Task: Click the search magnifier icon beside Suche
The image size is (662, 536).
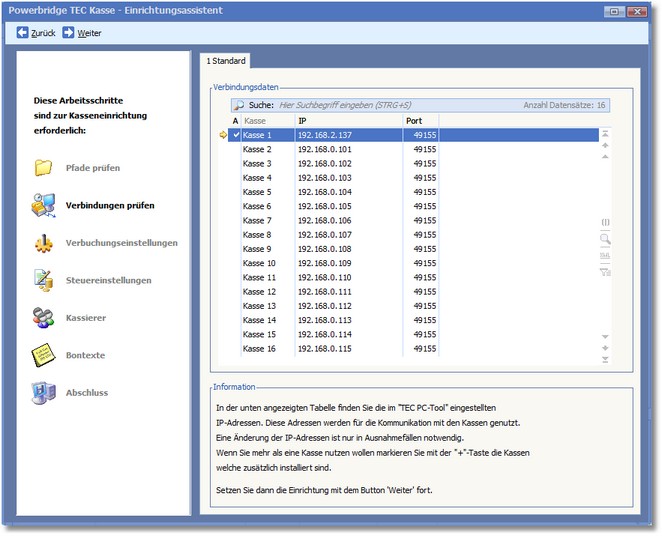Action: coord(239,104)
